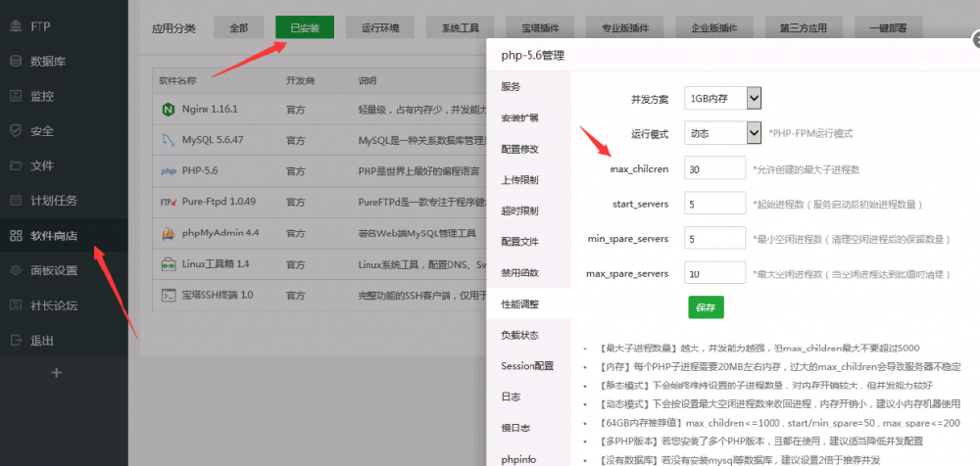Click the start_servers input field

point(715,204)
